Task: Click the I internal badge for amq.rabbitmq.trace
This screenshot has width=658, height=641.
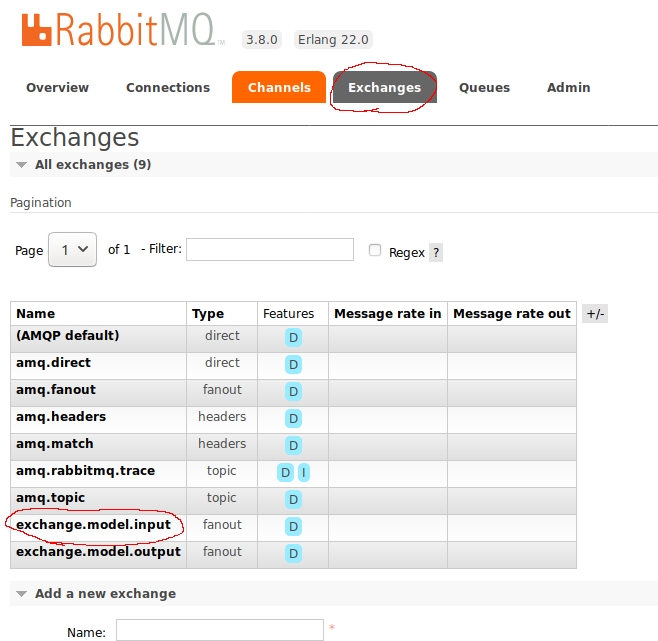Action: click(x=304, y=473)
